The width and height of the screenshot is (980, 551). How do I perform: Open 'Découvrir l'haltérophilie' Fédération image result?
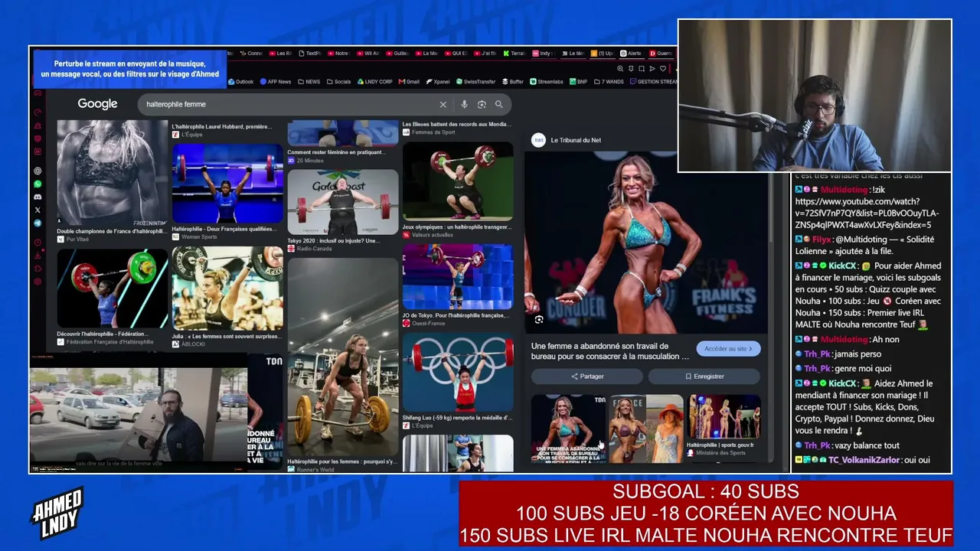pos(113,289)
